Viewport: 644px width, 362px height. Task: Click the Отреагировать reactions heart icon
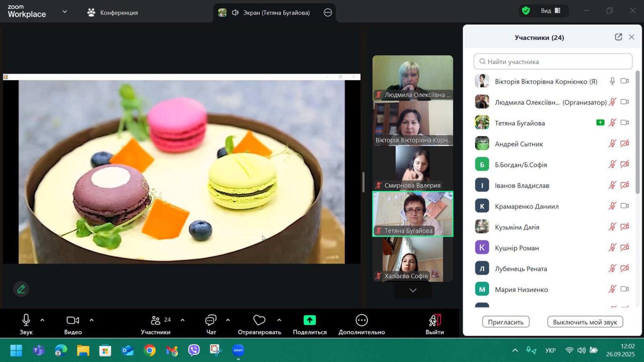point(259,321)
